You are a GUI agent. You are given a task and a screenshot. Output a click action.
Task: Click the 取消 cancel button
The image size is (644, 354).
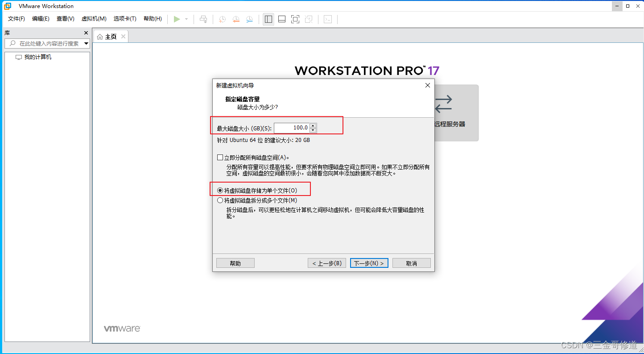coord(412,263)
